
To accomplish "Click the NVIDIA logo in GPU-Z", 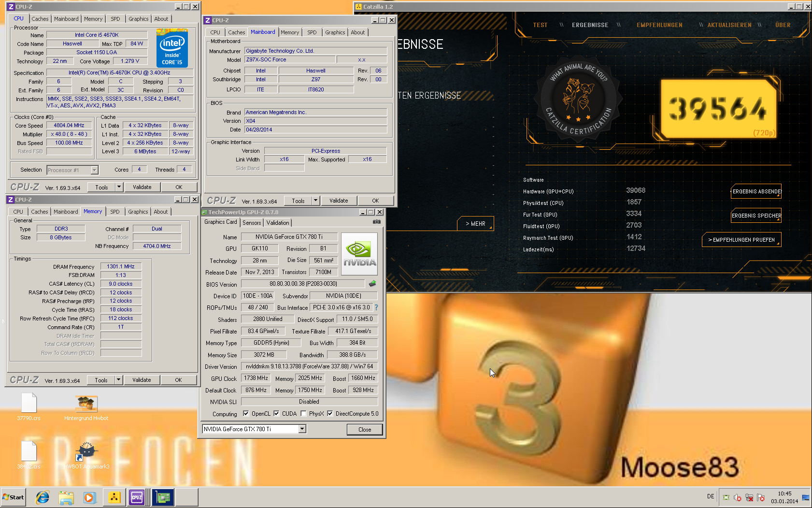I will (359, 254).
